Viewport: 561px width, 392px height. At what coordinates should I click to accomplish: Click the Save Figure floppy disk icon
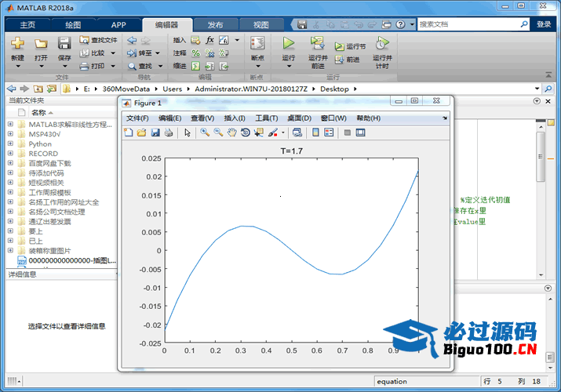(155, 132)
